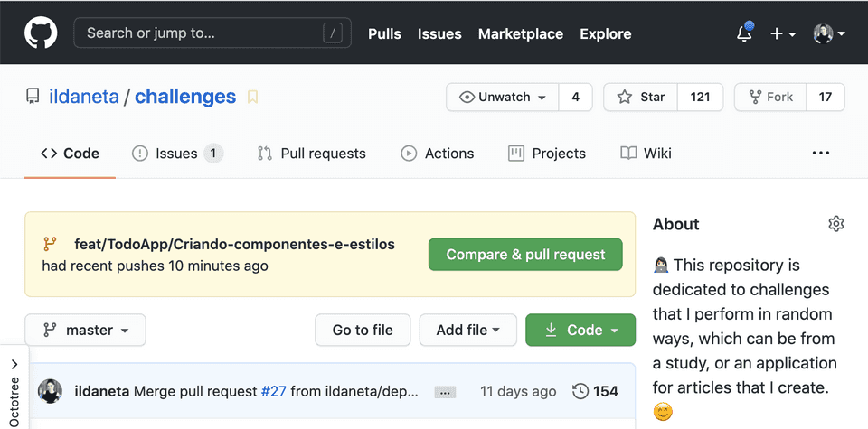868x429 pixels.
Task: Click ildaneta avatar in commit row
Action: coord(50,391)
